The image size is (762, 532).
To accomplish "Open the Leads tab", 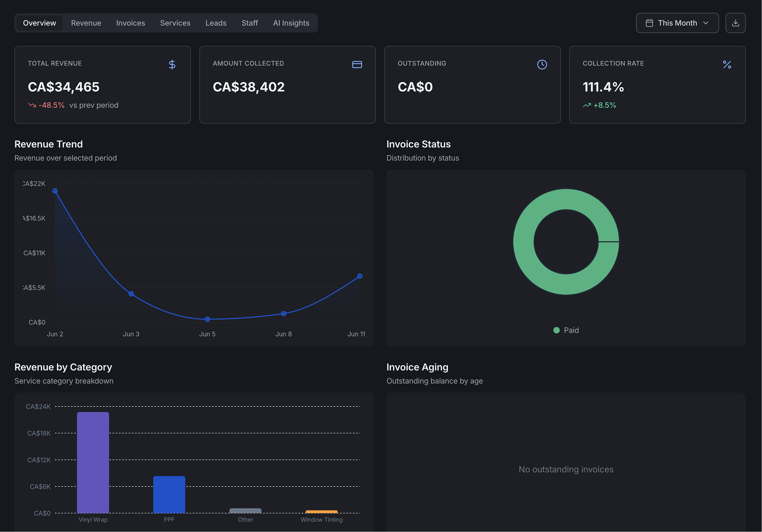I will coord(216,23).
